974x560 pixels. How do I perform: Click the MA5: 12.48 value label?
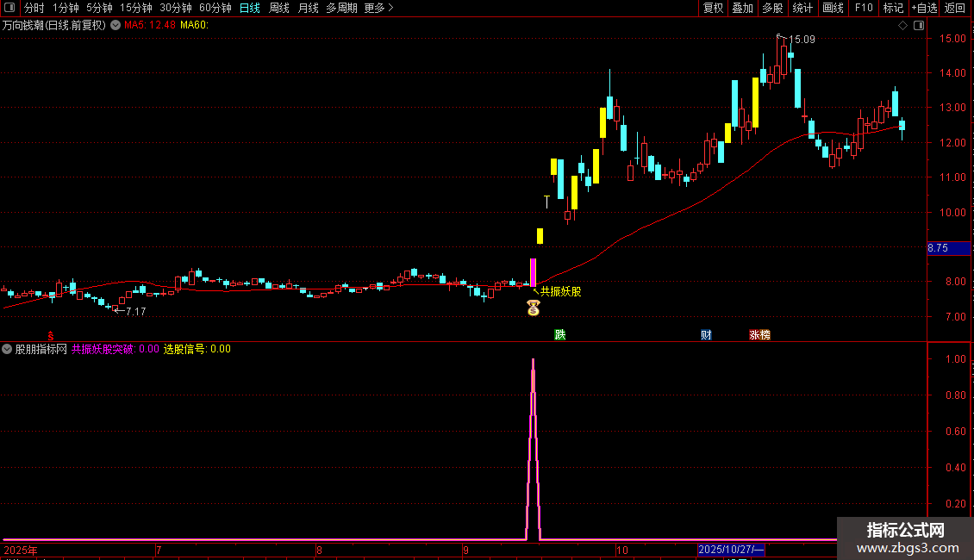click(150, 26)
